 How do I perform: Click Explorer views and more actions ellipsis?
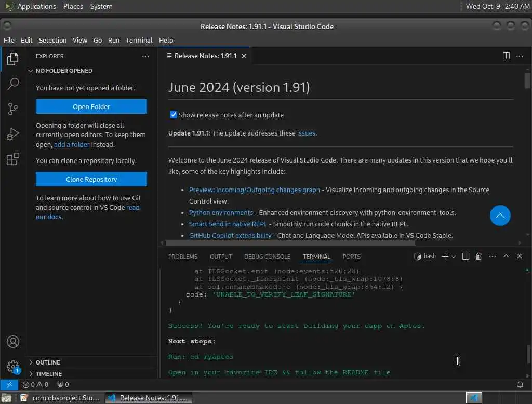pos(145,56)
